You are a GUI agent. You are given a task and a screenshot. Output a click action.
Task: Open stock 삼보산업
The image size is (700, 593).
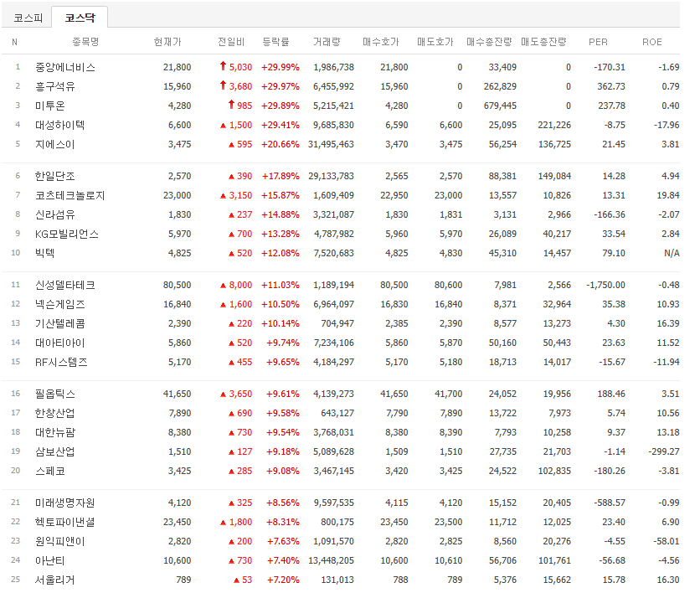[x=55, y=452]
